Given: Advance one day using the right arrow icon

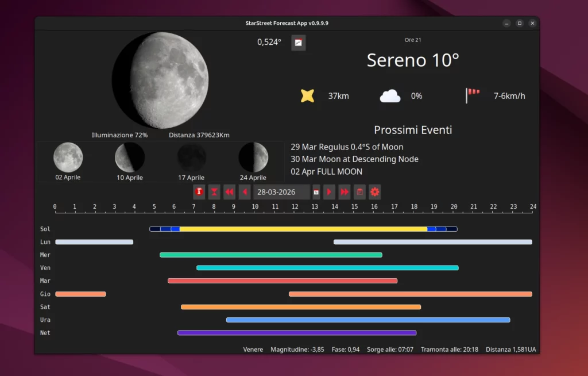Looking at the screenshot, I should [329, 191].
